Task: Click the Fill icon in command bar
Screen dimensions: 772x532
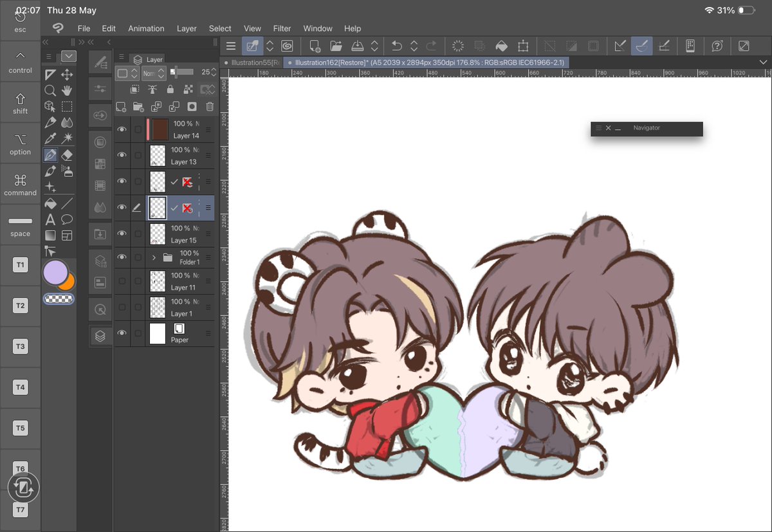Action: 501,46
